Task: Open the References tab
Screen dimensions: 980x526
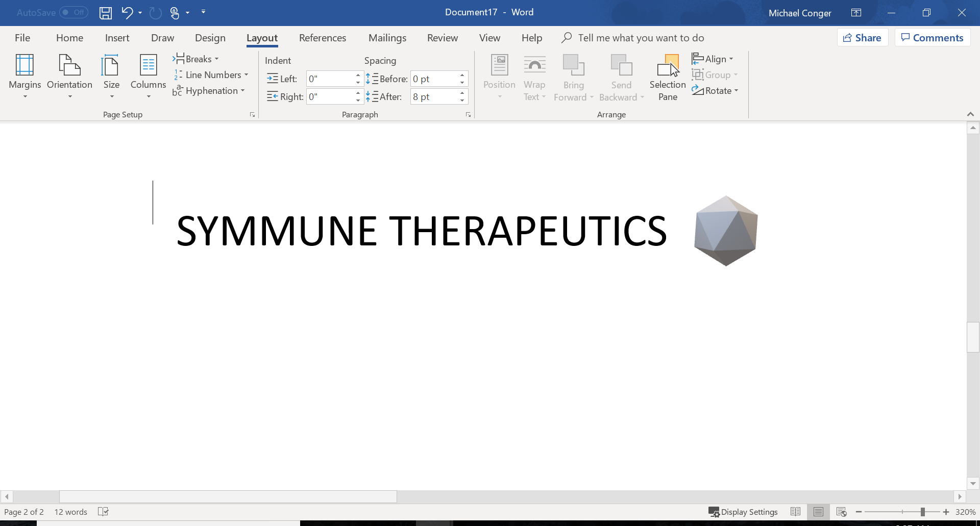Action: (322, 38)
